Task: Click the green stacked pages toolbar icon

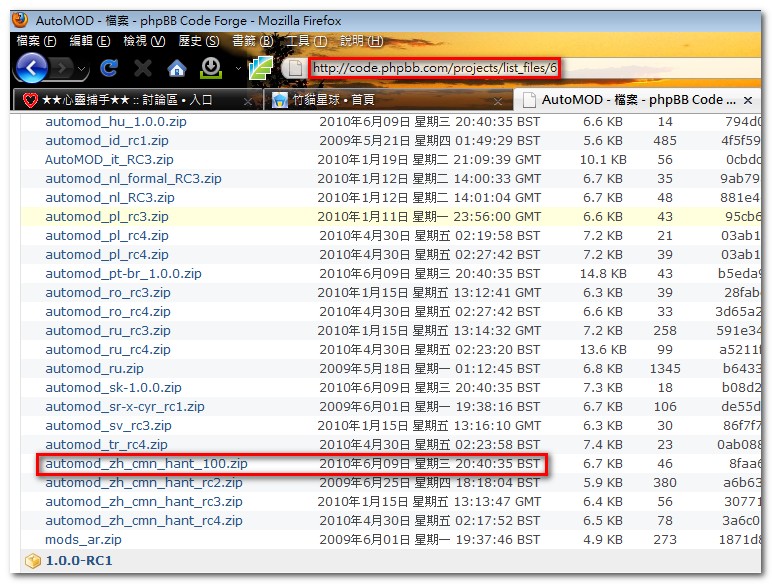Action: click(260, 68)
